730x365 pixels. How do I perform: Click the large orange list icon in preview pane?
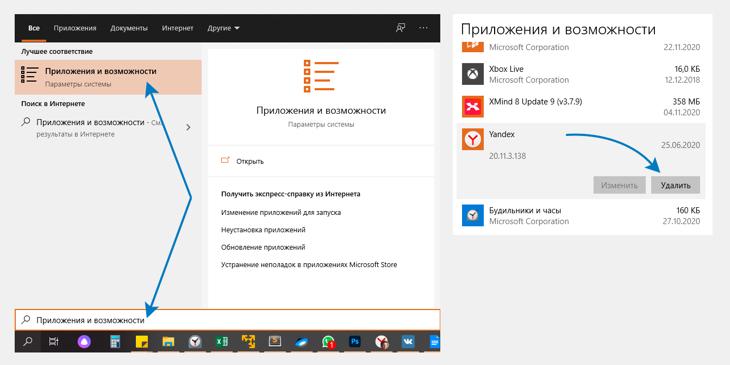(321, 76)
